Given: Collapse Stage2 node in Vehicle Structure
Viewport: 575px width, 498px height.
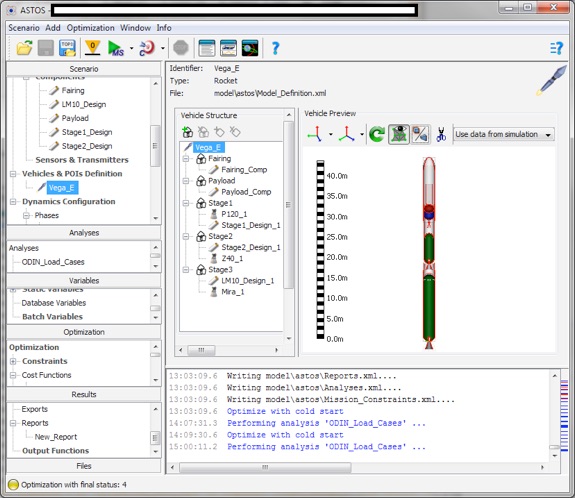Looking at the screenshot, I should tap(186, 237).
